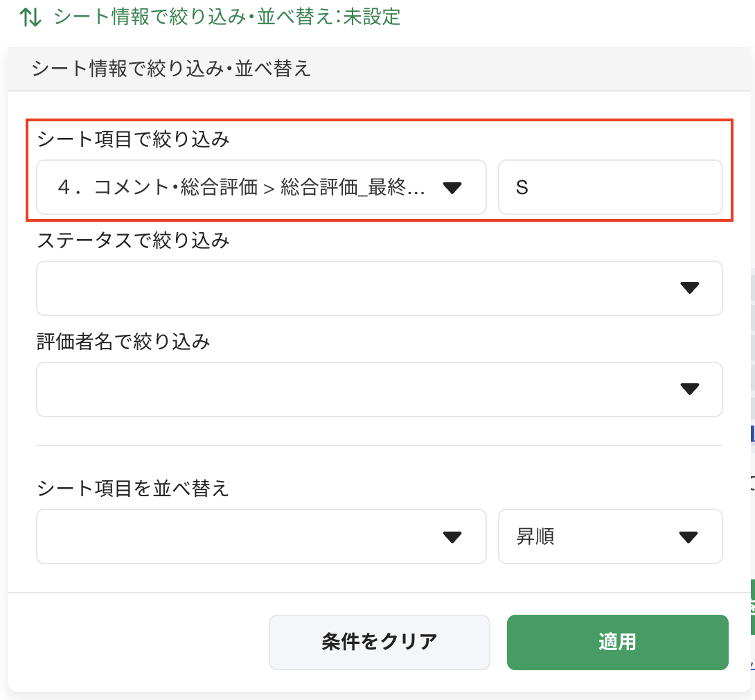Click the シート情報で絞り込み・並べ替え panel header

[170, 69]
